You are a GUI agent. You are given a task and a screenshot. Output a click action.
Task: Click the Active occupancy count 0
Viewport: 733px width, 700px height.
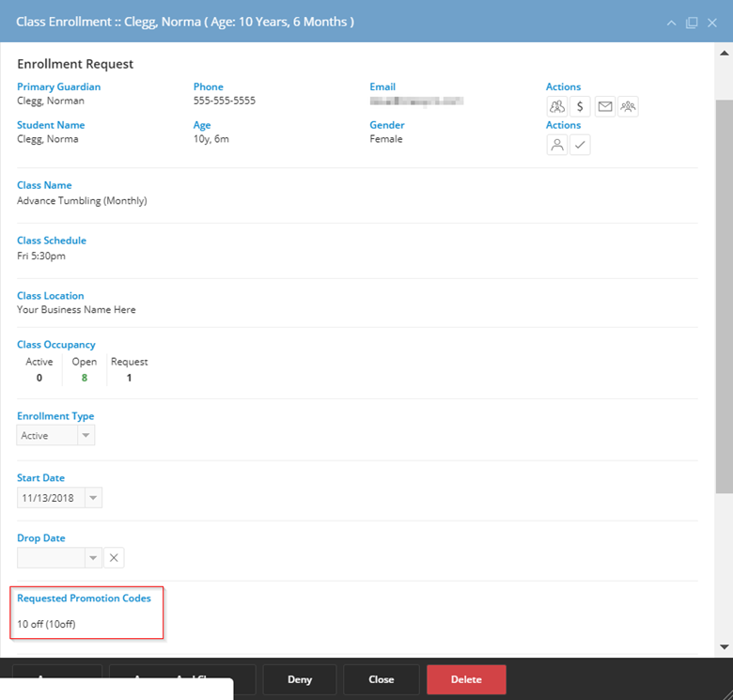click(x=39, y=378)
